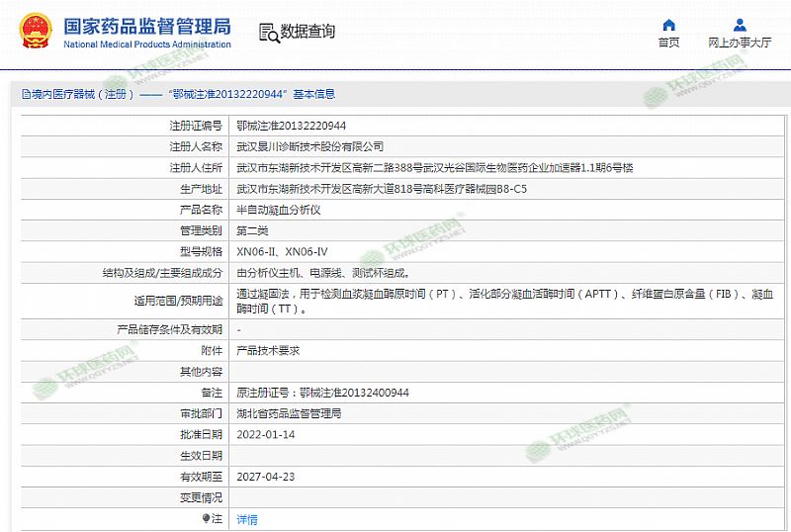Screen dimensions: 791x532
Task: Click the 数据查询 heading text
Action: pos(308,32)
